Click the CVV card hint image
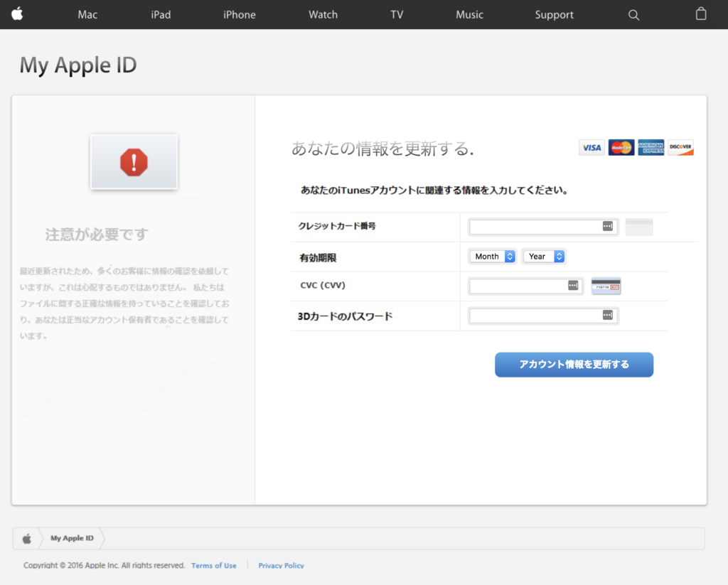728x585 pixels. pos(606,286)
